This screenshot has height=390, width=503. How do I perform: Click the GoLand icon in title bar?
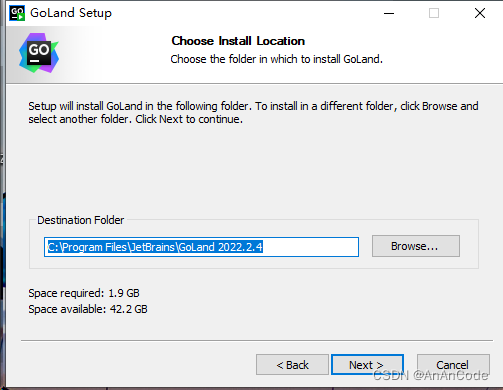[17, 13]
